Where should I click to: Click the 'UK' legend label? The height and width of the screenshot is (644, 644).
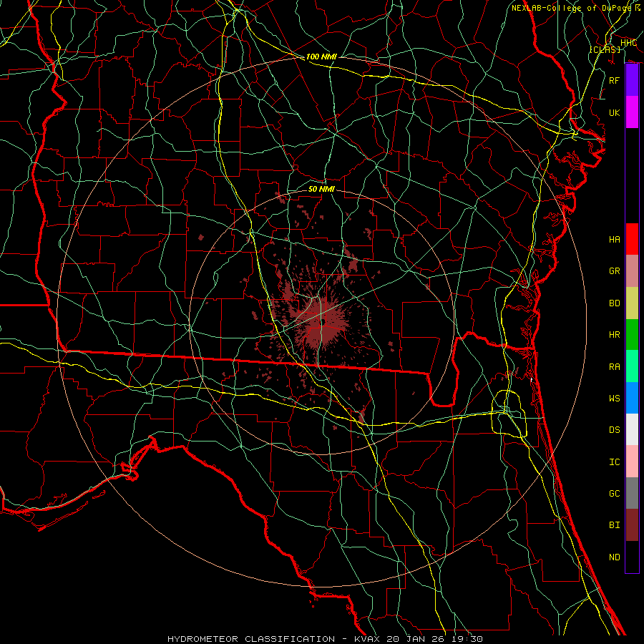tap(615, 113)
